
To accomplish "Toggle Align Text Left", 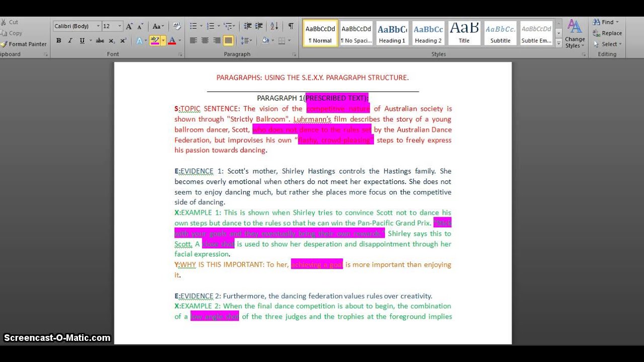I will pos(193,41).
